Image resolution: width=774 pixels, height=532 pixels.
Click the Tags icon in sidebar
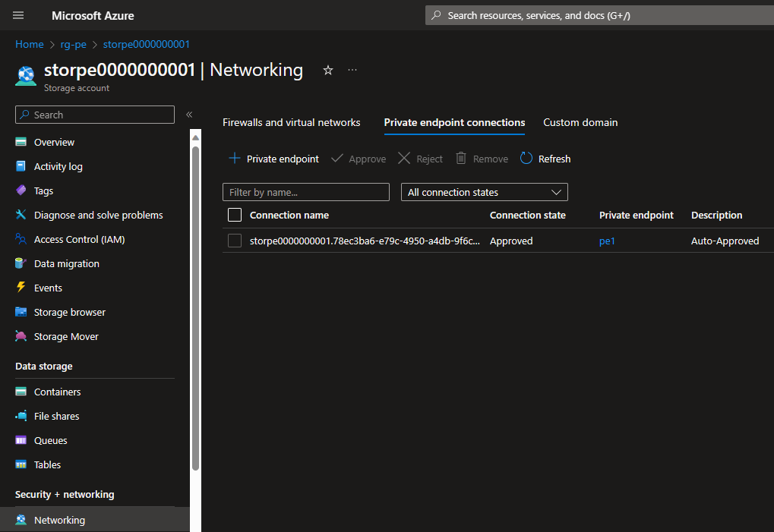[x=21, y=190]
